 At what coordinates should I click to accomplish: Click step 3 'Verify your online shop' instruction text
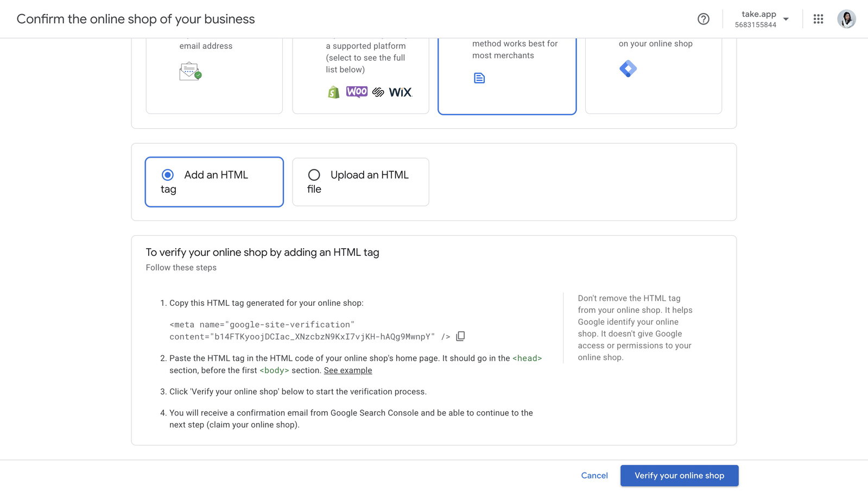coord(298,392)
